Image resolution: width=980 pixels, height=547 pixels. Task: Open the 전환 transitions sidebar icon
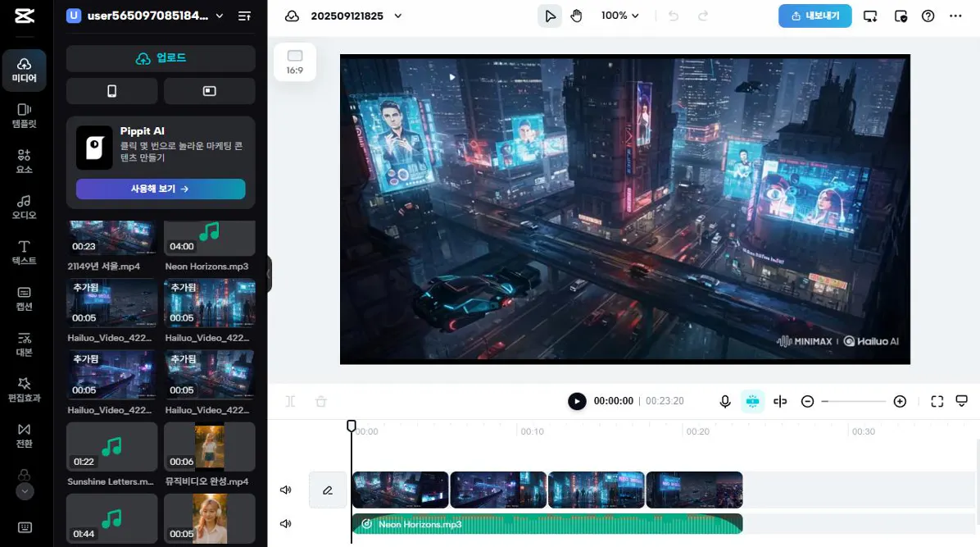coord(25,435)
